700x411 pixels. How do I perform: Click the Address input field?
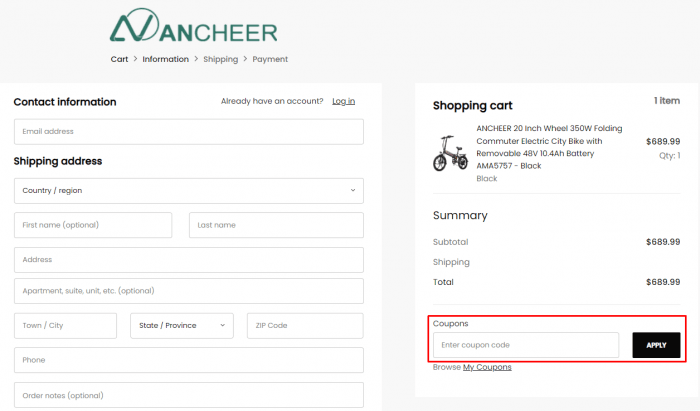189,260
